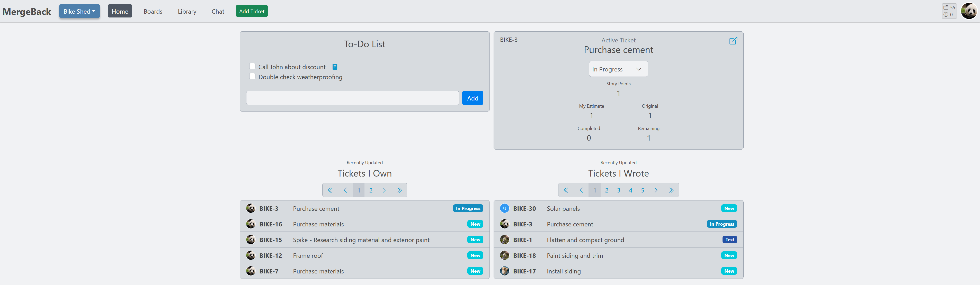This screenshot has width=980, height=285.
Task: Open the Library page
Action: pos(187,11)
